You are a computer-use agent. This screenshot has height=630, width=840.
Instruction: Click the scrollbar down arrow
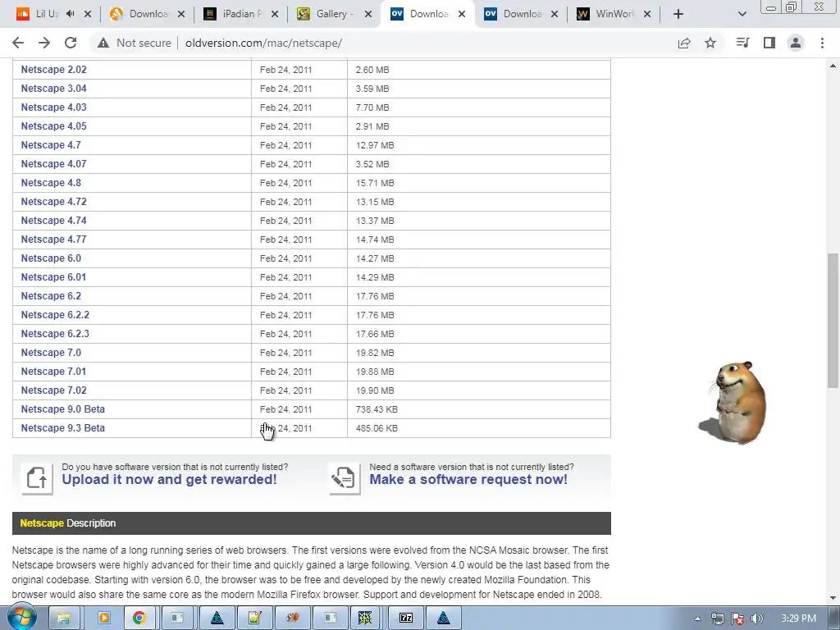tap(833, 598)
